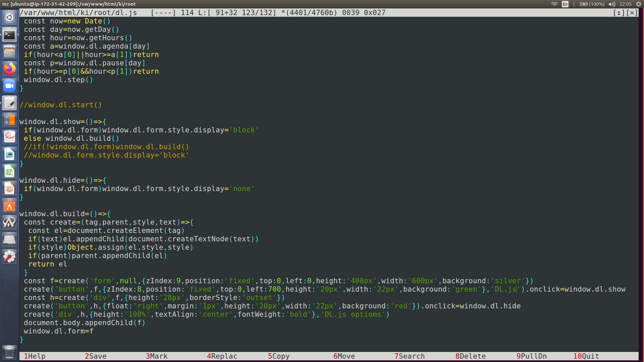Viewport: 644px width, 362px height.
Task: Toggle editor fullscreen arrow button [↕]
Action: point(619,13)
